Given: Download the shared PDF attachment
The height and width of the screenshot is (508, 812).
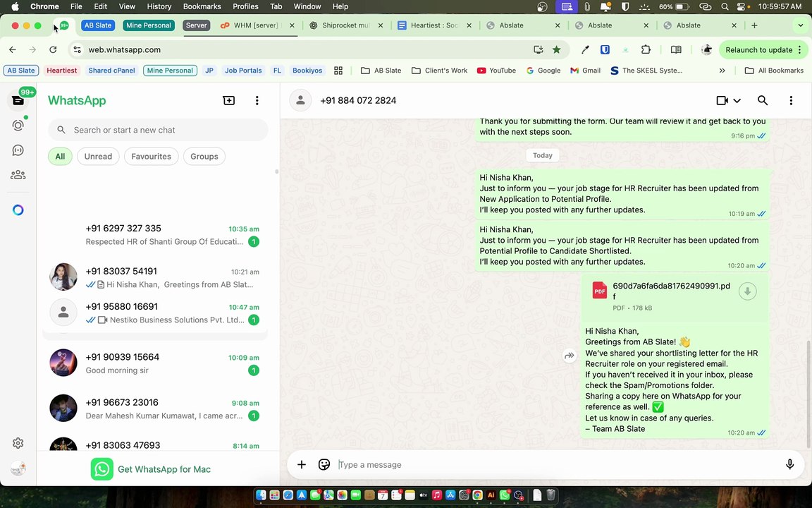Looking at the screenshot, I should click(747, 291).
